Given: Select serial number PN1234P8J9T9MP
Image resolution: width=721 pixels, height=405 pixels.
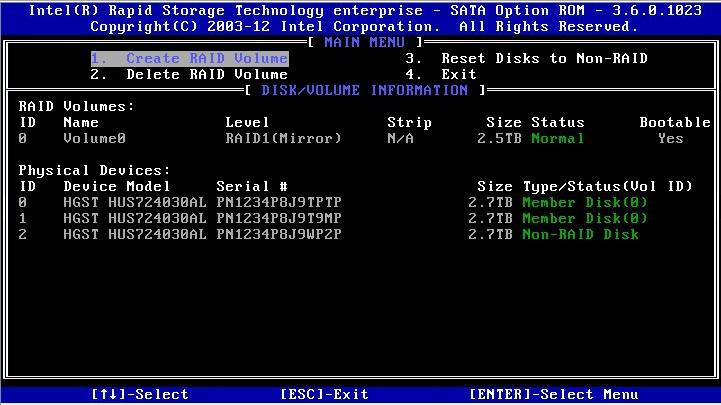Looking at the screenshot, I should [x=279, y=218].
